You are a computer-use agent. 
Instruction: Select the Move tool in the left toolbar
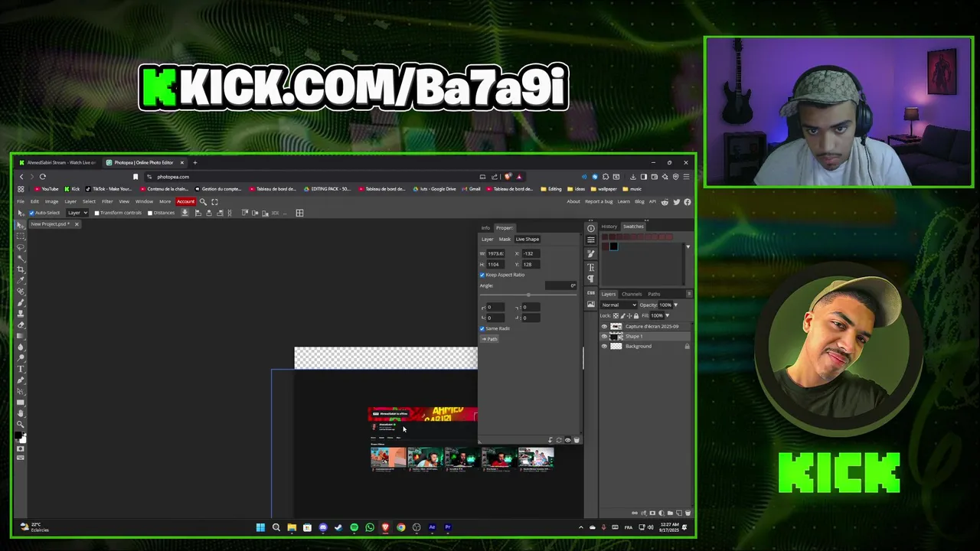[21, 226]
